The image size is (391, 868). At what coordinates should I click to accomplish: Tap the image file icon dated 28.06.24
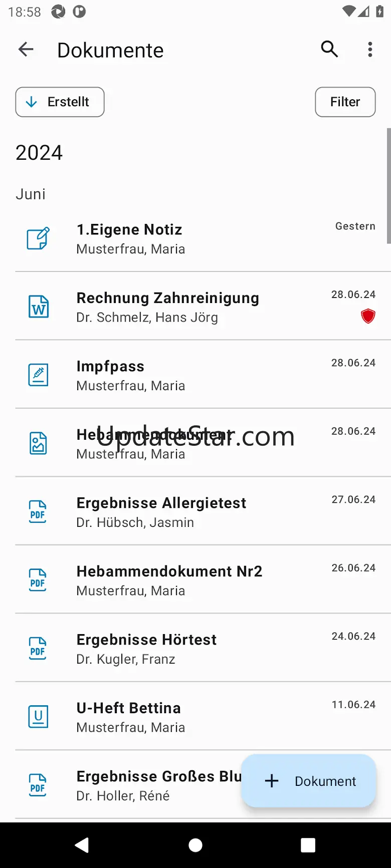[x=38, y=443]
